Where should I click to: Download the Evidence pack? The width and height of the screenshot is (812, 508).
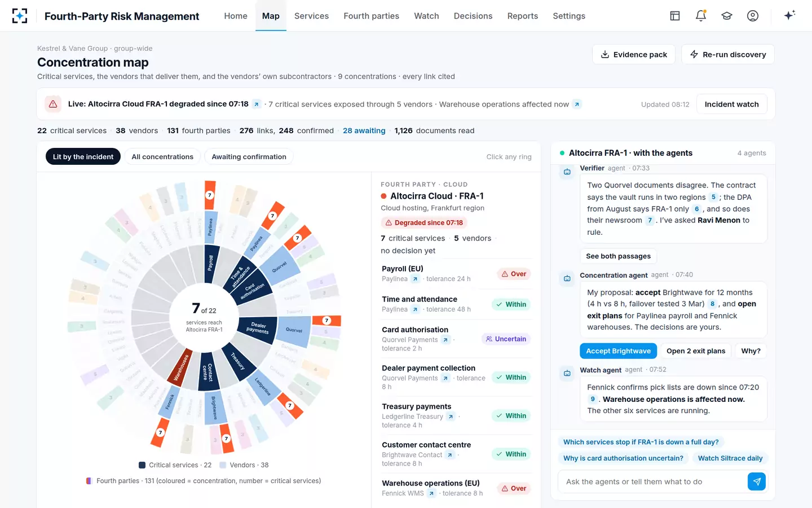(x=634, y=54)
